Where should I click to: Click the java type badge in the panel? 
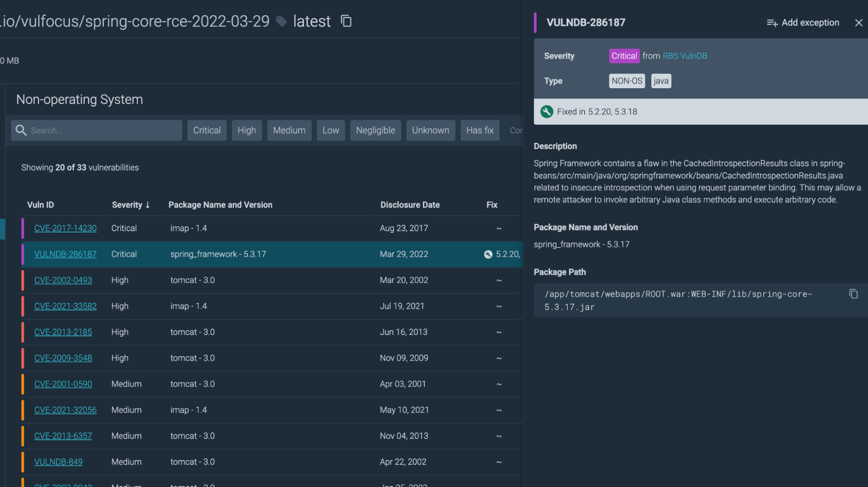coord(660,81)
